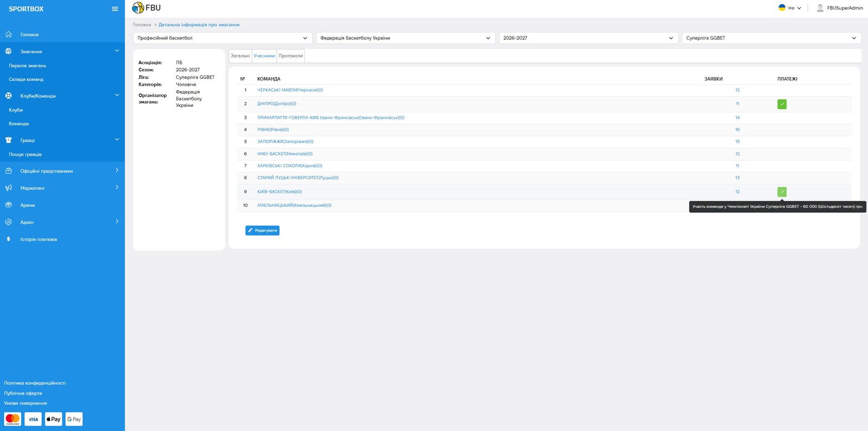Open the 2026-2027 season dropdown

589,38
